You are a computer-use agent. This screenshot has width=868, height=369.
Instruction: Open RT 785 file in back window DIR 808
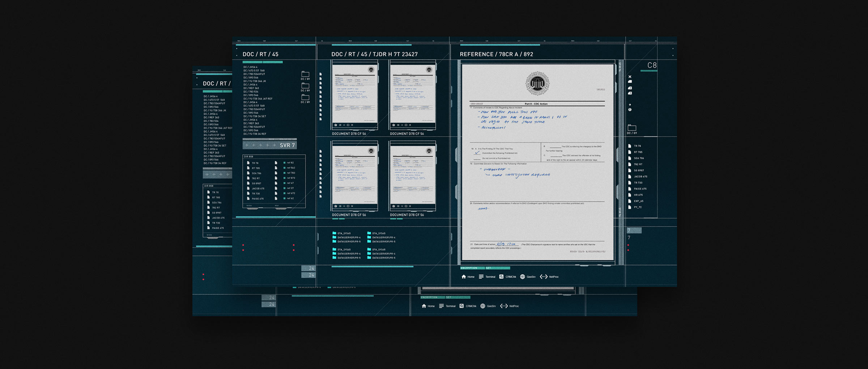pos(214,198)
